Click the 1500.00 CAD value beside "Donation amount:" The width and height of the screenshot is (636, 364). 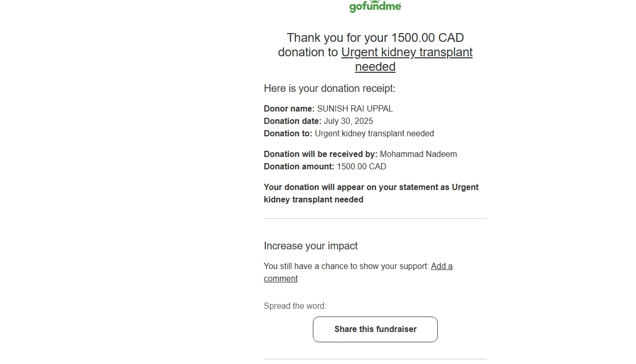[x=361, y=167]
